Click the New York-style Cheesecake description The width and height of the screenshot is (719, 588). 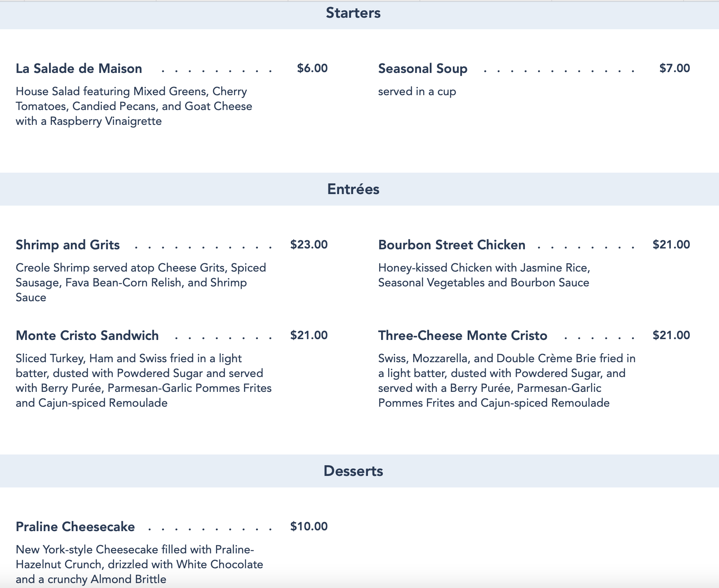[139, 564]
